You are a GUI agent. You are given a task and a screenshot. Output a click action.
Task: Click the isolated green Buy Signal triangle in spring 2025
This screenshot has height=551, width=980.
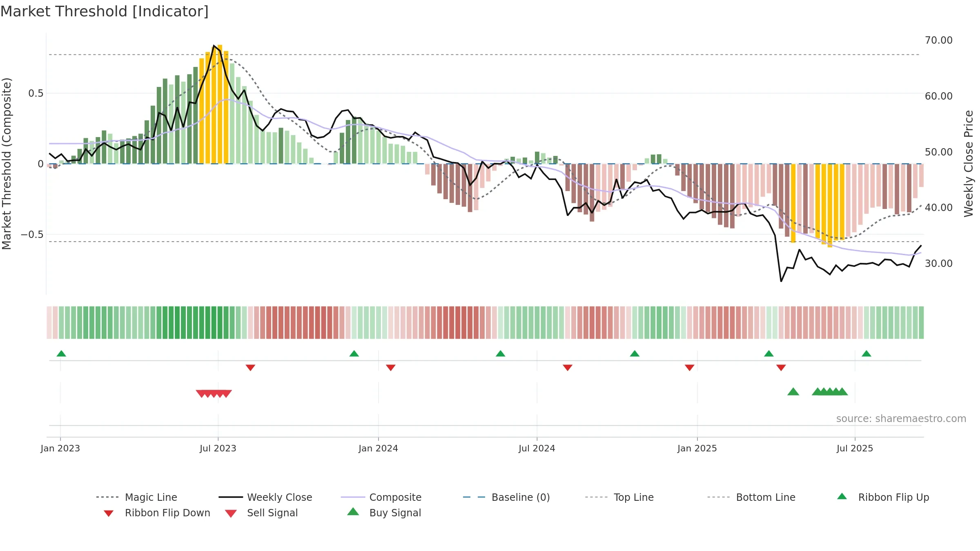click(793, 391)
